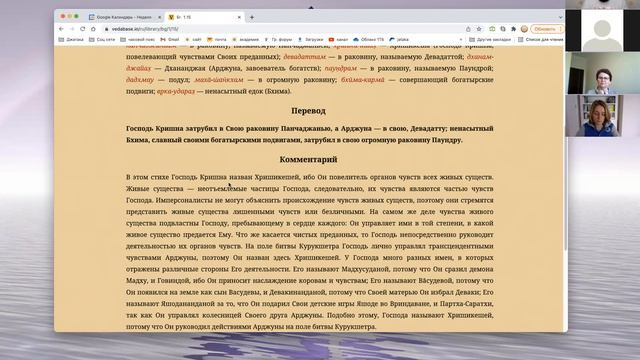This screenshot has width=640, height=360.
Task: Select the video tile of woman in blue
Action: pos(594,116)
